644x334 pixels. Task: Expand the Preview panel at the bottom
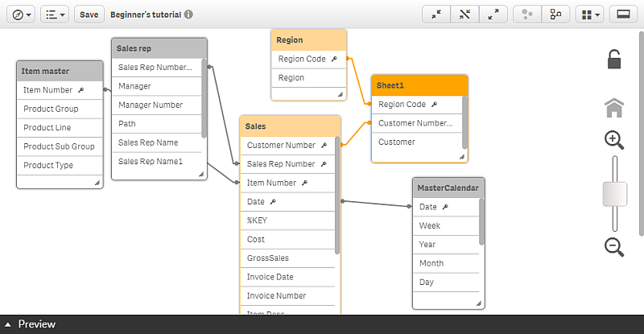click(29, 324)
